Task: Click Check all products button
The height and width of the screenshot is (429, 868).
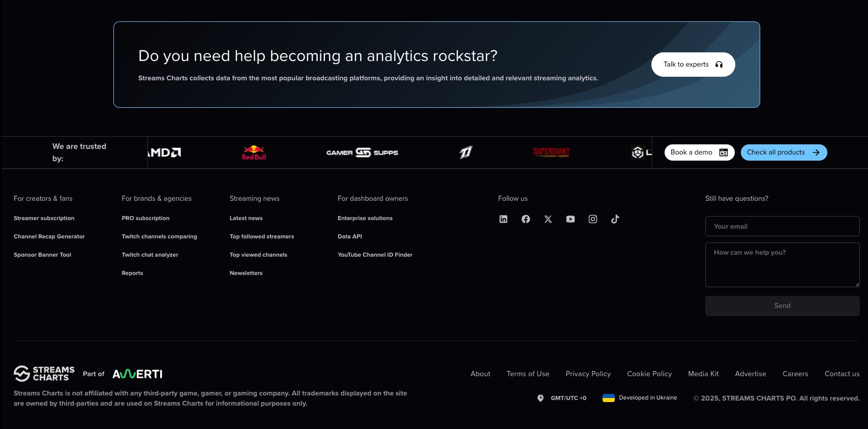Action: coord(784,152)
